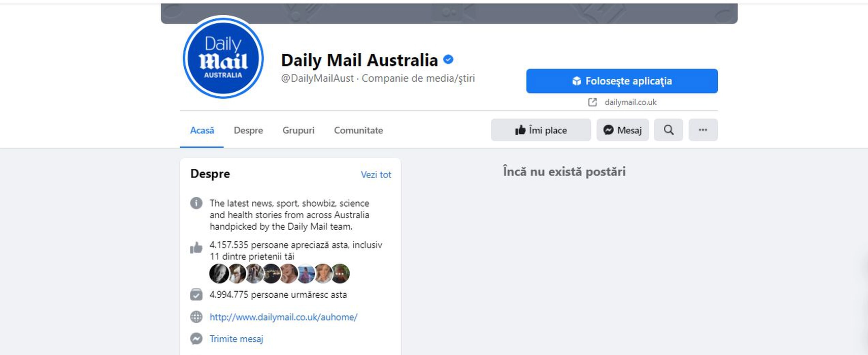Send a message via Mesaj button
Image resolution: width=868 pixels, height=355 pixels.
[623, 130]
